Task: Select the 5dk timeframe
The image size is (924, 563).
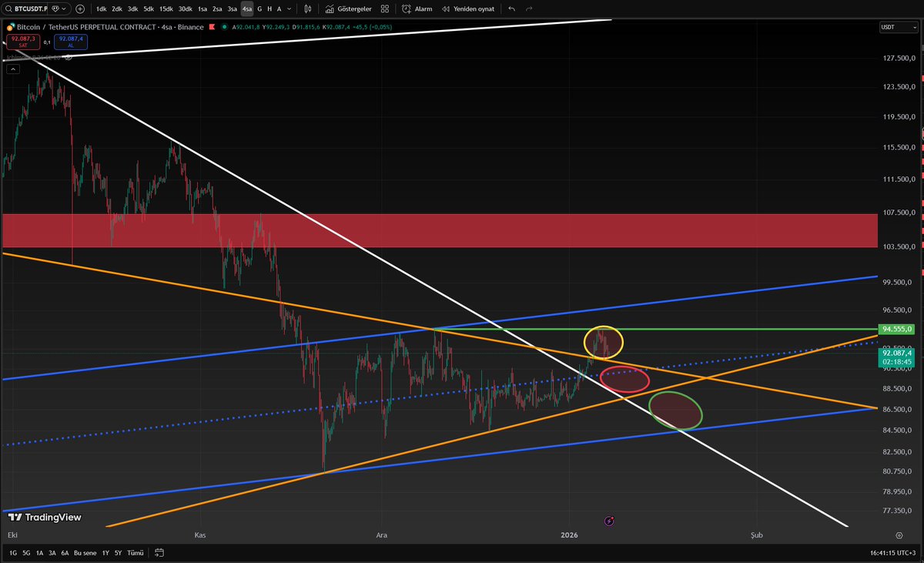Action: (x=149, y=9)
